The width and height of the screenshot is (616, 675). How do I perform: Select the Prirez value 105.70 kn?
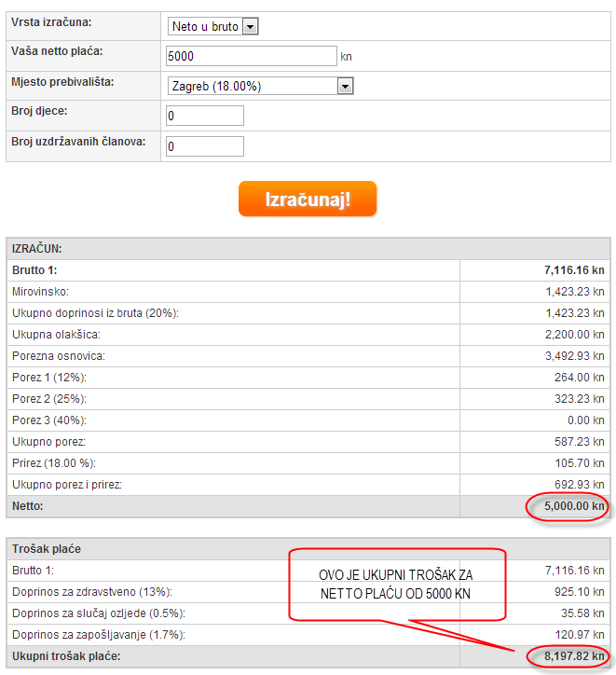(580, 463)
